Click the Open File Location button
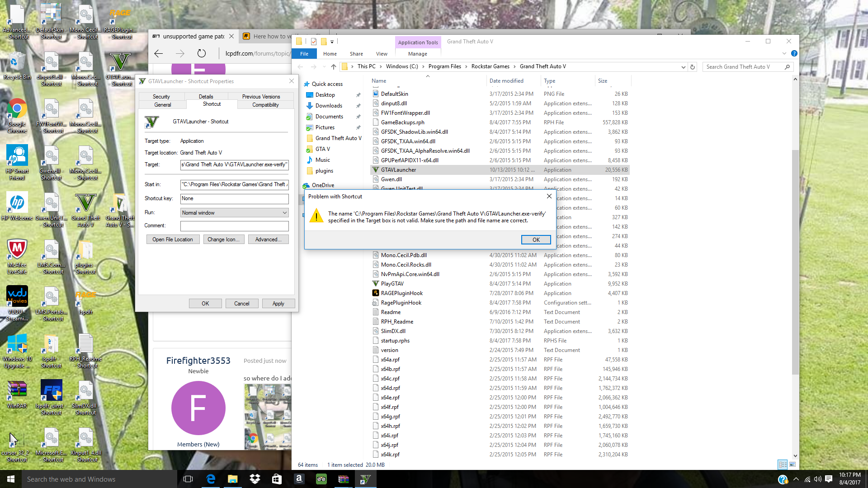Viewport: 868px width, 488px height. tap(173, 239)
